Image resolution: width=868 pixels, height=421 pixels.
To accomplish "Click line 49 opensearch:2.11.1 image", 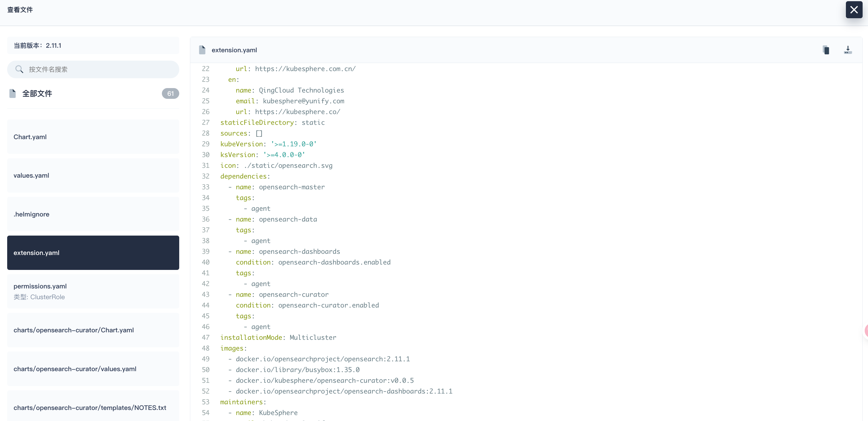I will [323, 359].
